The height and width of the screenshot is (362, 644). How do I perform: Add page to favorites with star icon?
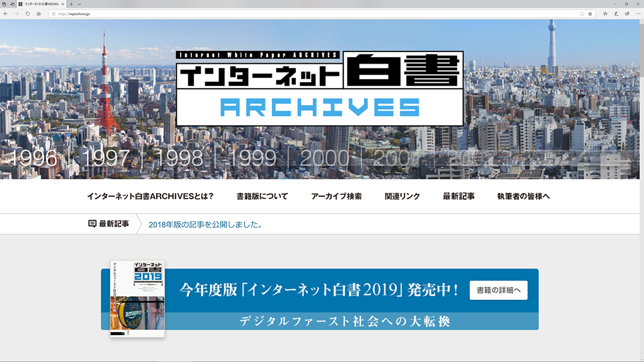point(590,14)
